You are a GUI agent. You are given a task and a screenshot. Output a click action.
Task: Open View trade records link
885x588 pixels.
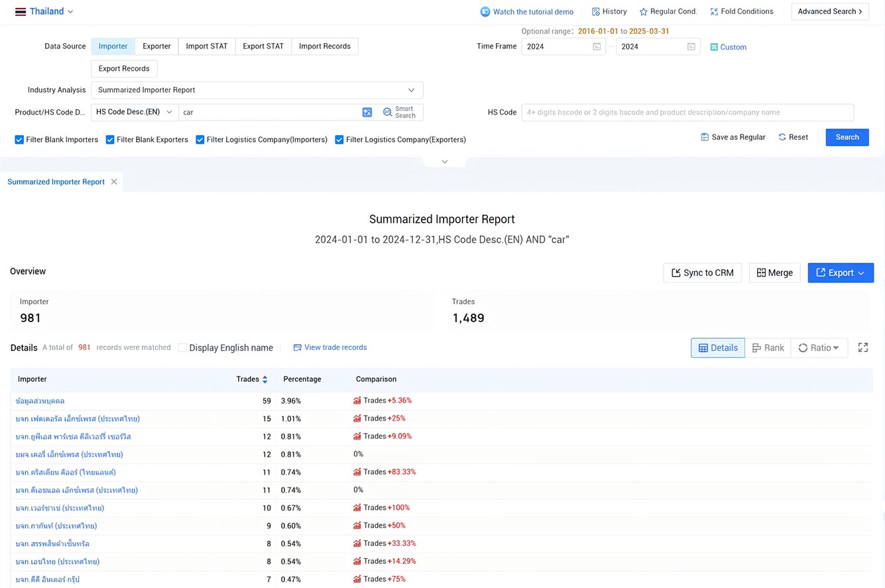tap(330, 347)
